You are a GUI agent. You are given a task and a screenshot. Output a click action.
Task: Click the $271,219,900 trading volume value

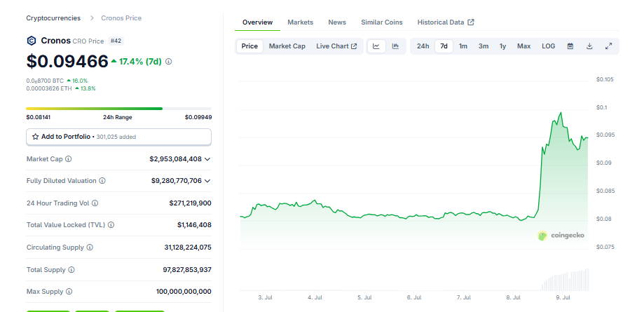pos(190,203)
